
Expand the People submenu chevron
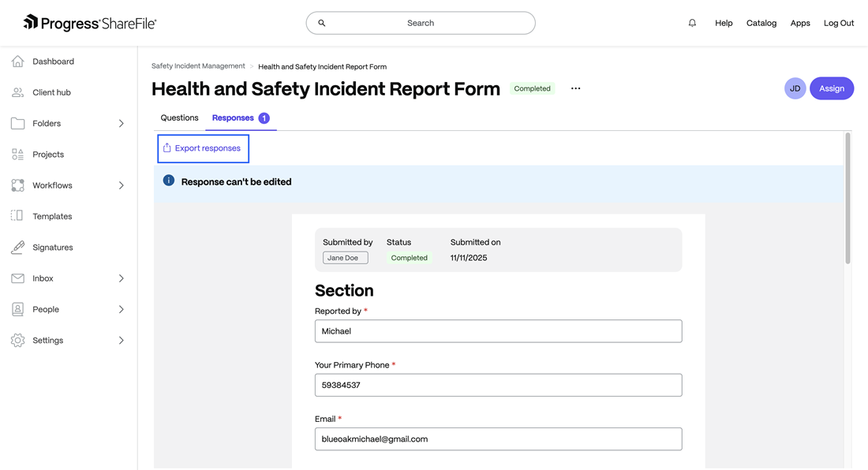121,309
